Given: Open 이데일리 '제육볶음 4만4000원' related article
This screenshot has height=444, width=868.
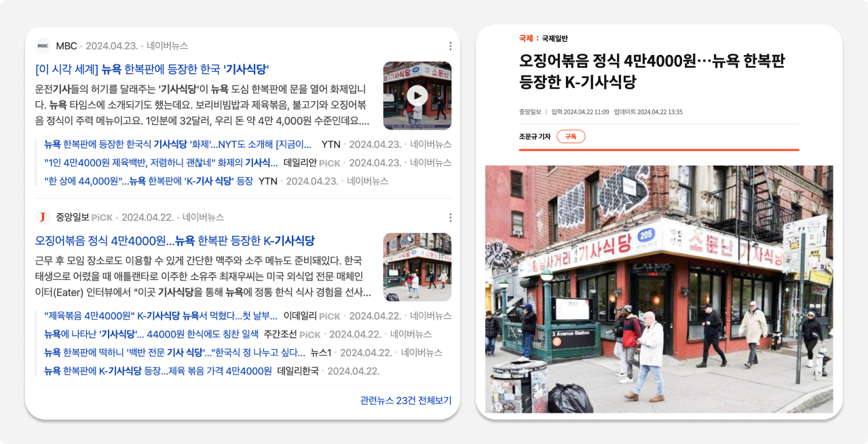Looking at the screenshot, I should pos(161,316).
